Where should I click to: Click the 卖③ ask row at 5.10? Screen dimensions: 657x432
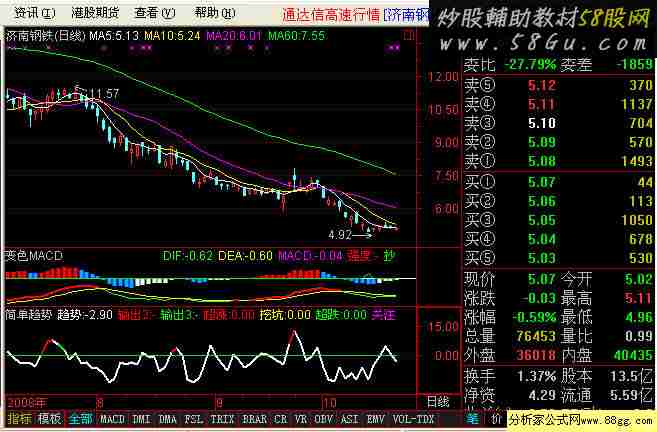559,123
